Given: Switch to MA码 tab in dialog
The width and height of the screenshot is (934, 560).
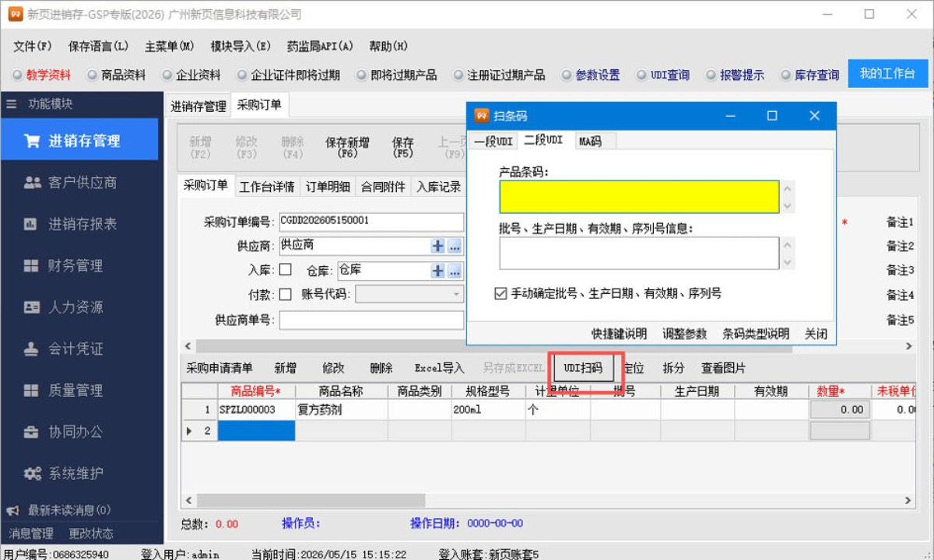Looking at the screenshot, I should pos(594,141).
